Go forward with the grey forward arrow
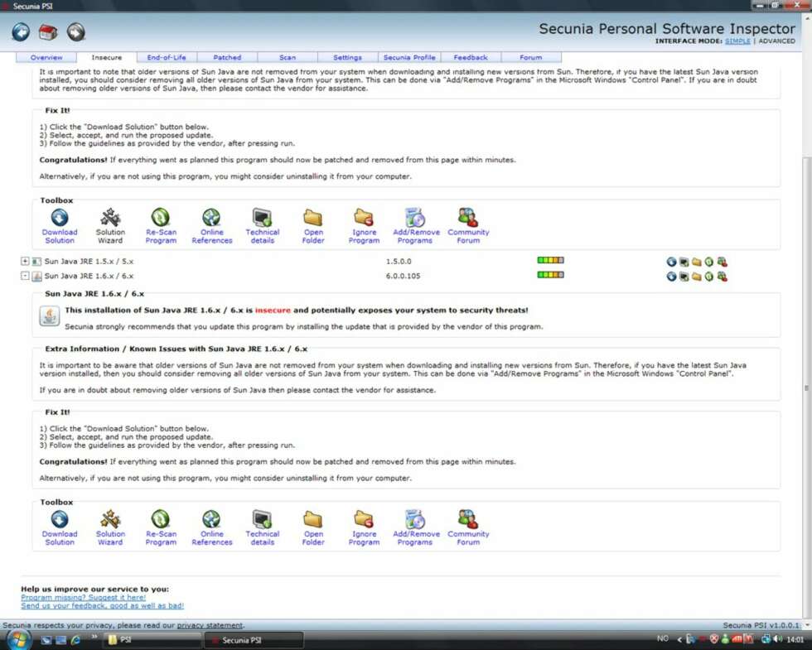This screenshot has height=650, width=812. click(x=75, y=32)
